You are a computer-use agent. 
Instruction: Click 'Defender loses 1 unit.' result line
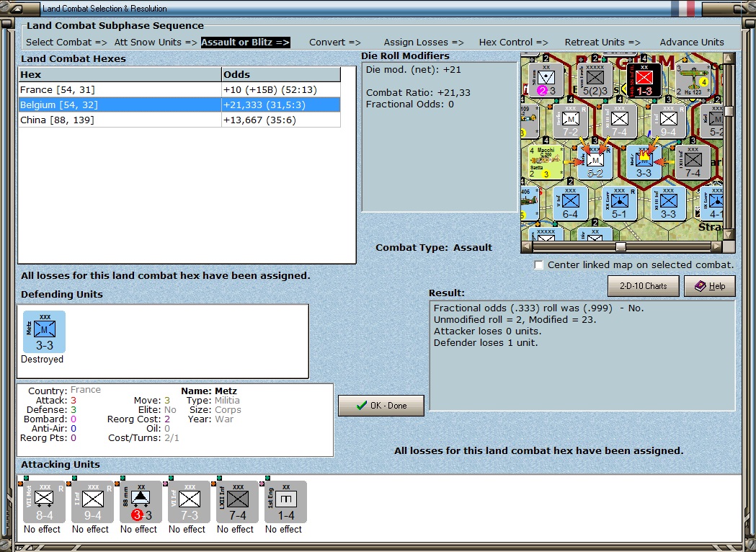(x=486, y=343)
